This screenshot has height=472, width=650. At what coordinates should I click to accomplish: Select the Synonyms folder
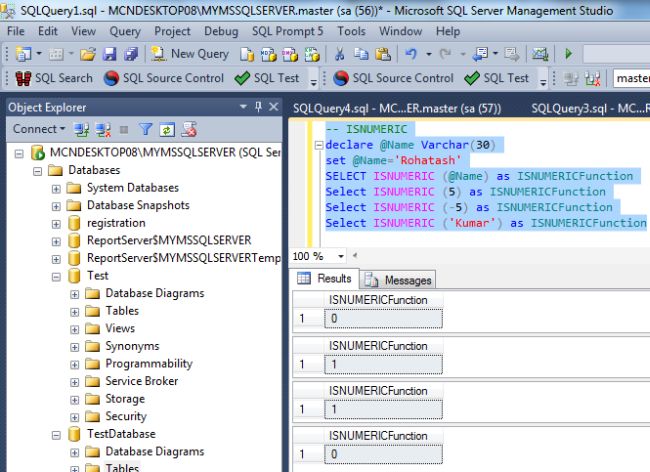coord(132,346)
